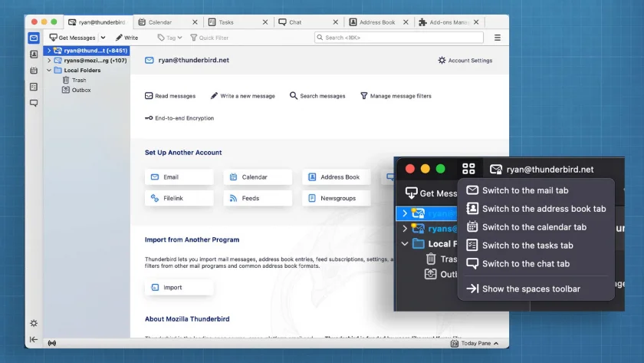Set up an Address Book
The height and width of the screenshot is (363, 644).
click(337, 177)
